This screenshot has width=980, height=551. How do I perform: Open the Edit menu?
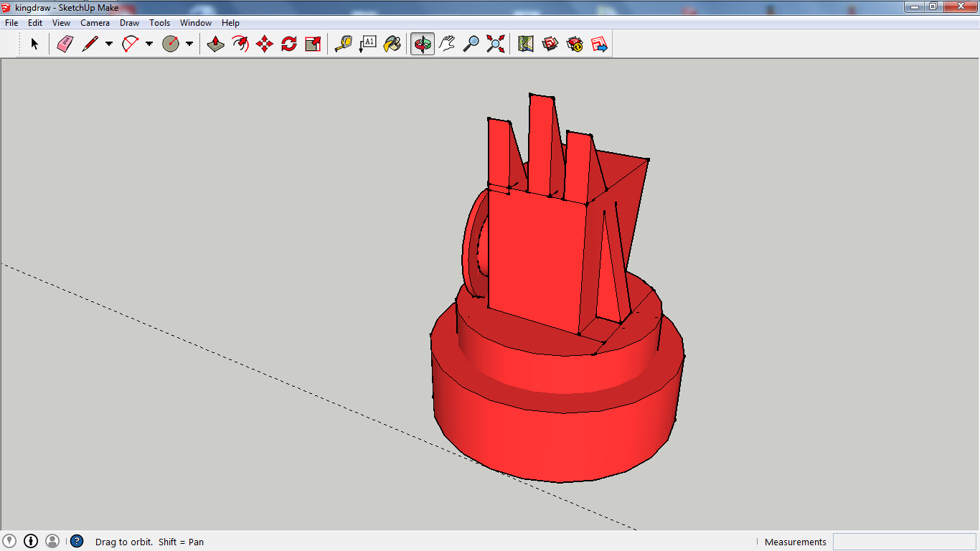pyautogui.click(x=35, y=23)
